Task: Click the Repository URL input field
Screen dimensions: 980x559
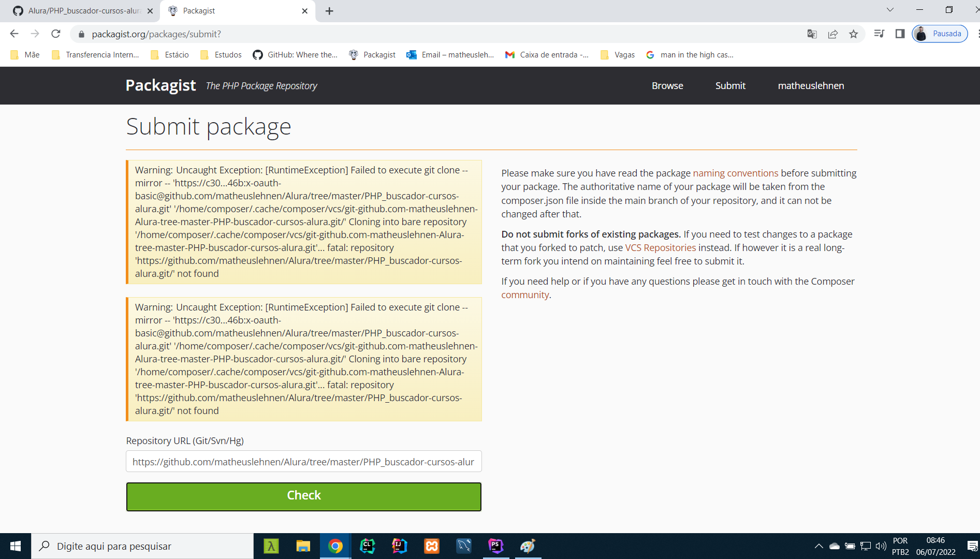Action: (x=304, y=461)
